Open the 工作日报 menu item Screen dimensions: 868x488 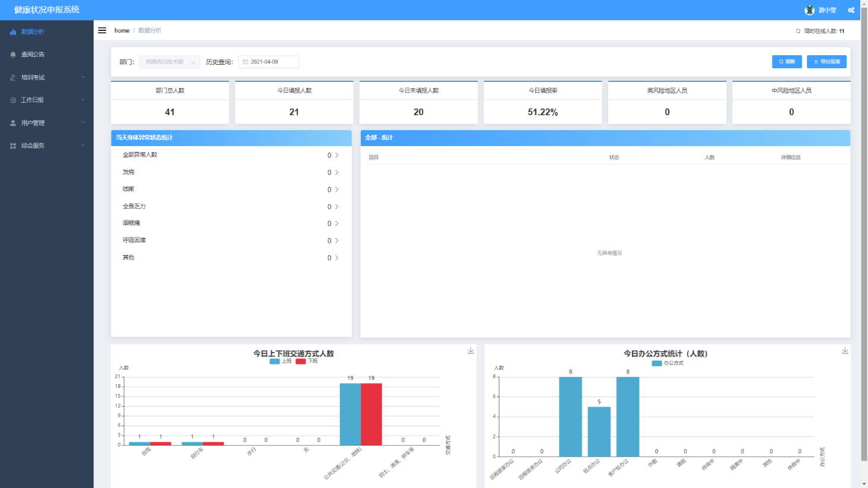pos(46,100)
